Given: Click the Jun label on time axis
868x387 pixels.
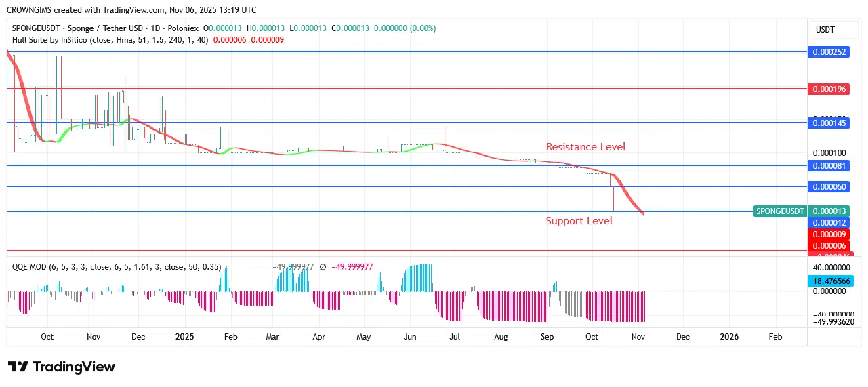Looking at the screenshot, I should pyautogui.click(x=410, y=336).
